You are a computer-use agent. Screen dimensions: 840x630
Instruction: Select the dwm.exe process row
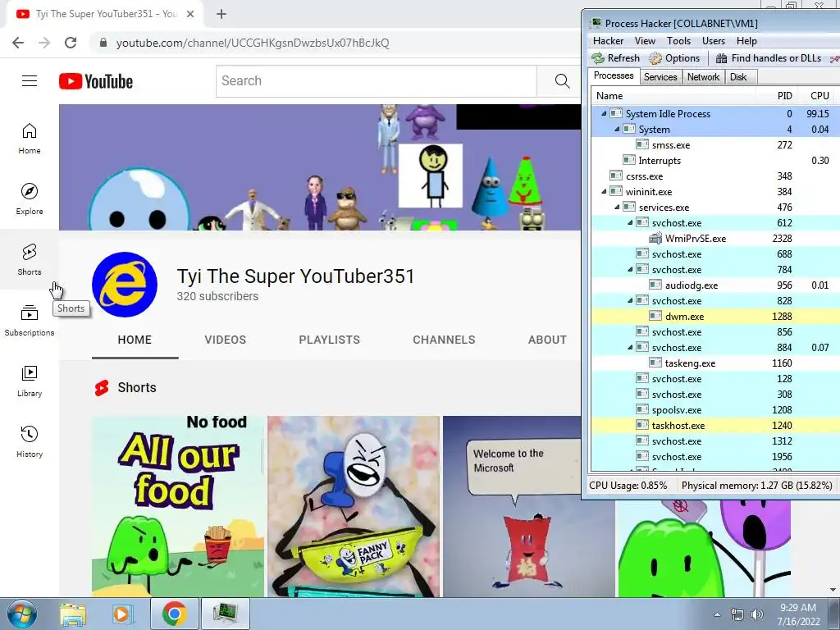click(714, 316)
